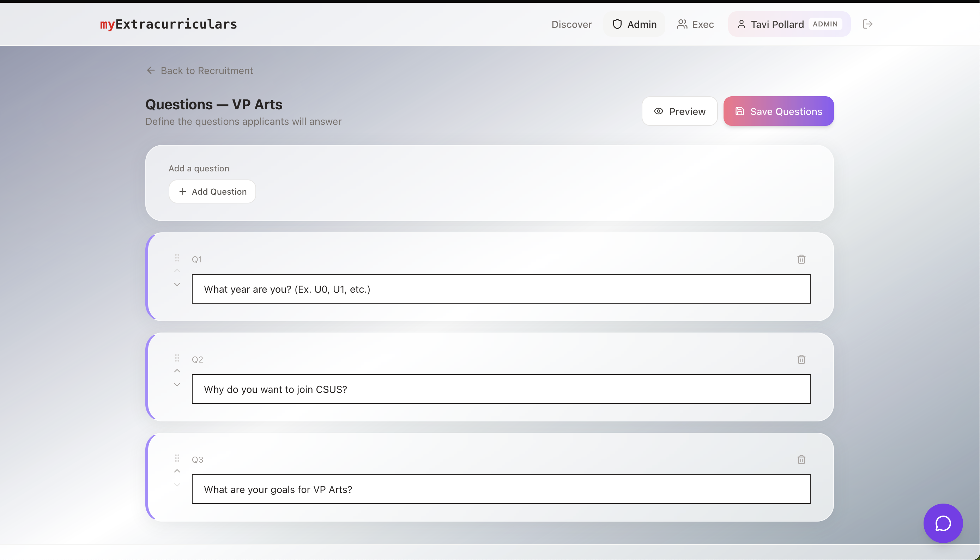Click the logout icon in header

867,24
